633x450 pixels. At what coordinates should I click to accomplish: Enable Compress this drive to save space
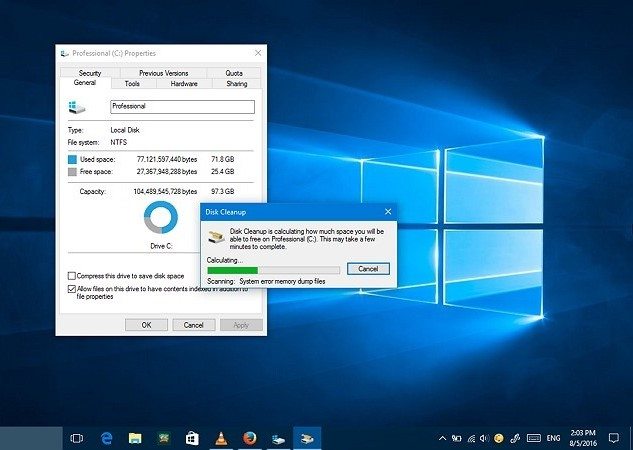(x=71, y=276)
